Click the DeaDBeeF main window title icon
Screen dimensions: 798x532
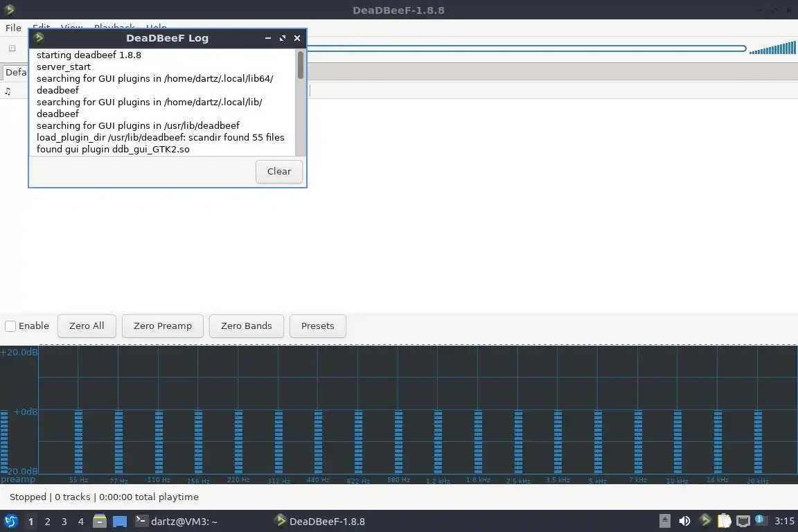click(9, 10)
